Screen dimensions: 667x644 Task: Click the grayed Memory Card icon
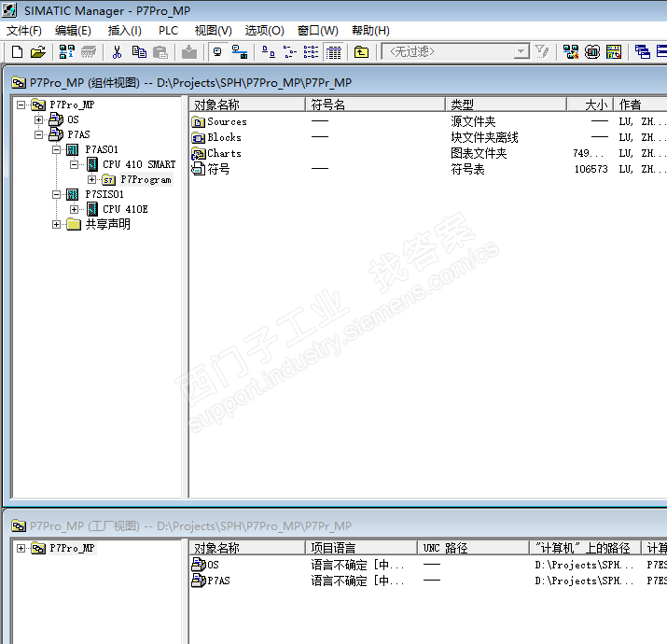89,52
